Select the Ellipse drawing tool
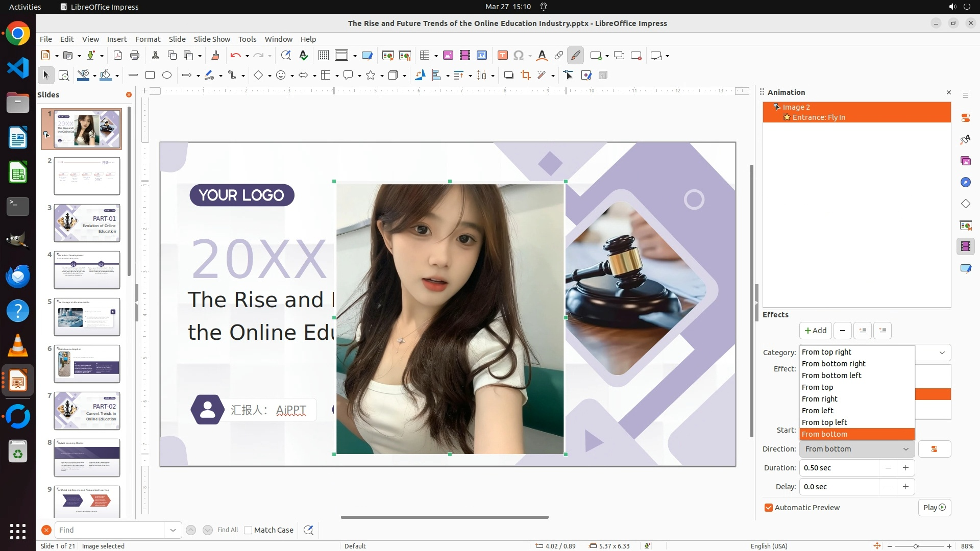The image size is (980, 551). [x=167, y=76]
